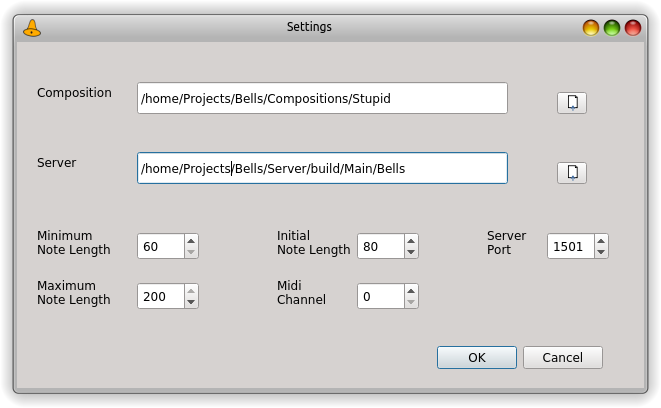
Task: Decrease Maximum Note Length value
Action: (x=191, y=302)
